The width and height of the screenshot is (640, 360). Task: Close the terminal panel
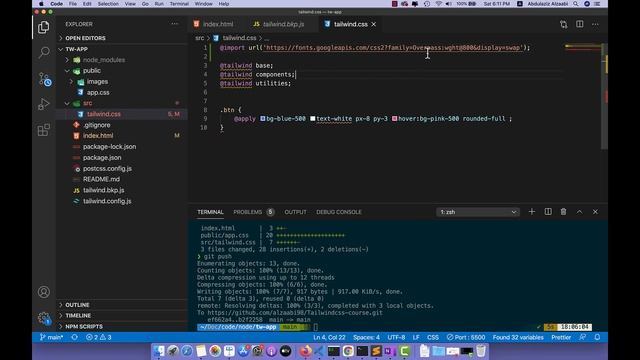coord(595,211)
